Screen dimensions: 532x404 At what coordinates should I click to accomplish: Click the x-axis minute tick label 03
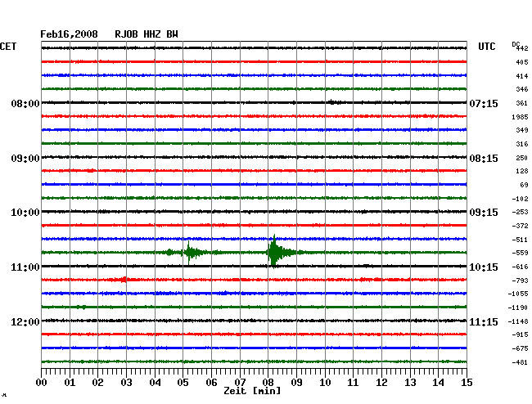126,383
